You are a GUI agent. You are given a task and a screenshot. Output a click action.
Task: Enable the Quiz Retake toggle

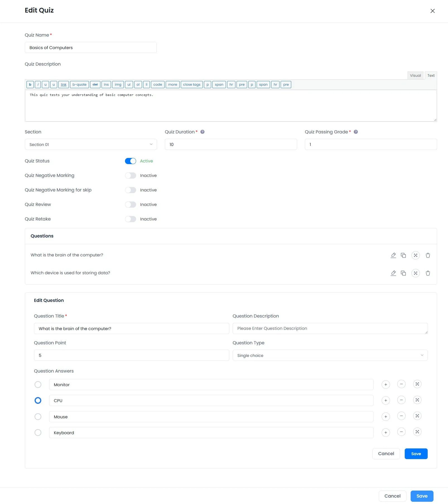131,219
